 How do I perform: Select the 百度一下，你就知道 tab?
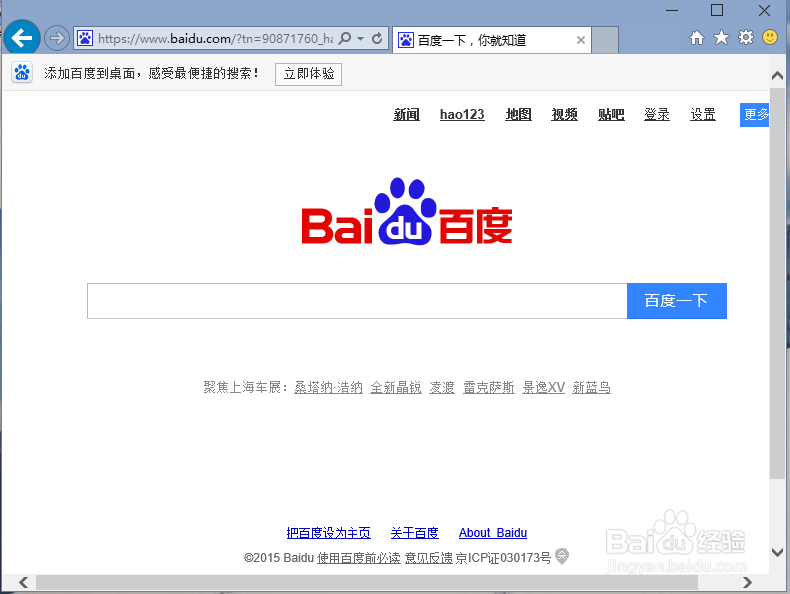point(491,40)
